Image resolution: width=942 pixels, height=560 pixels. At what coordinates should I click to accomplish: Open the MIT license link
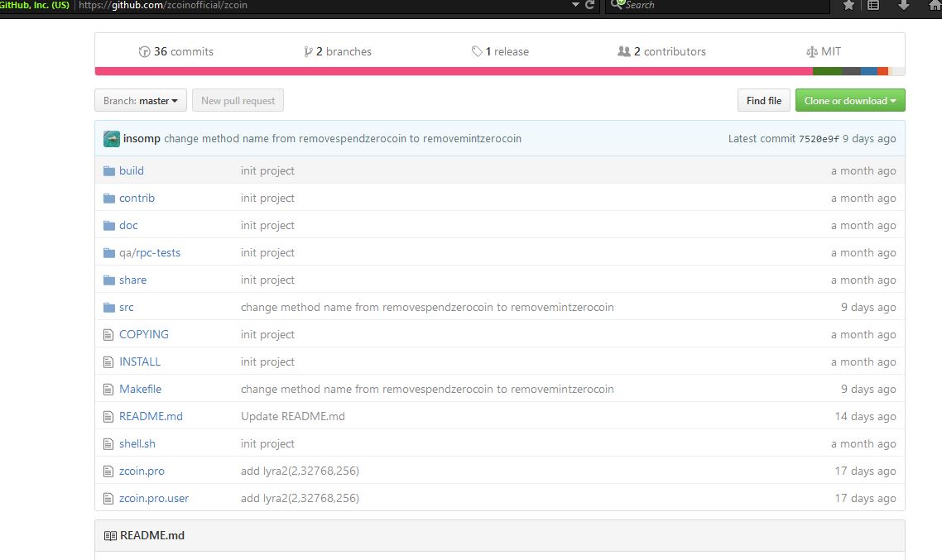[x=824, y=51]
